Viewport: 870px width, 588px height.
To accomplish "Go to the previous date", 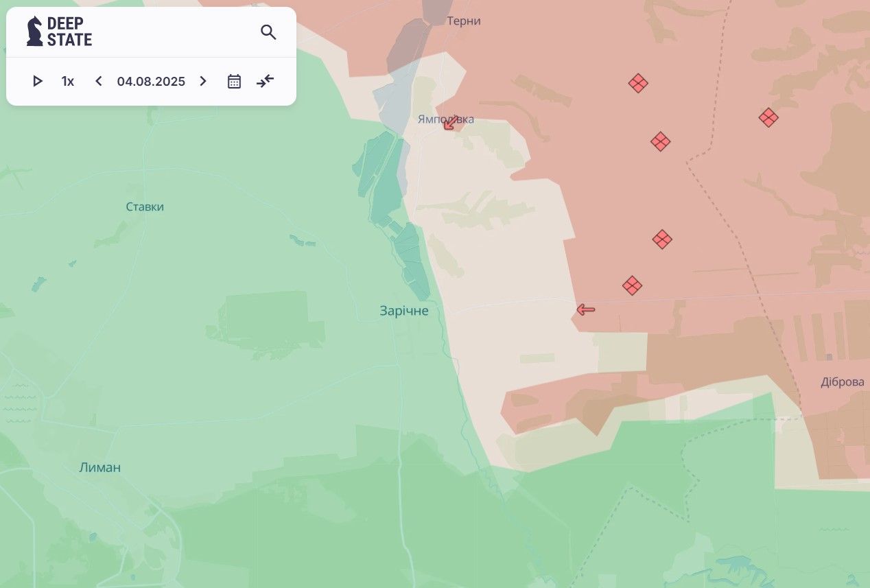I will click(x=99, y=82).
